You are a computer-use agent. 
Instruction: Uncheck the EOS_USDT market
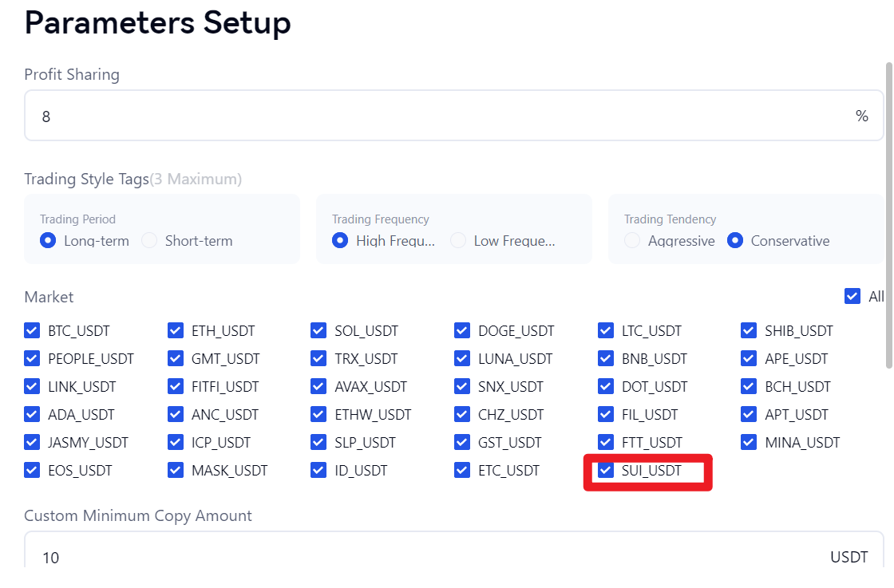(32, 471)
